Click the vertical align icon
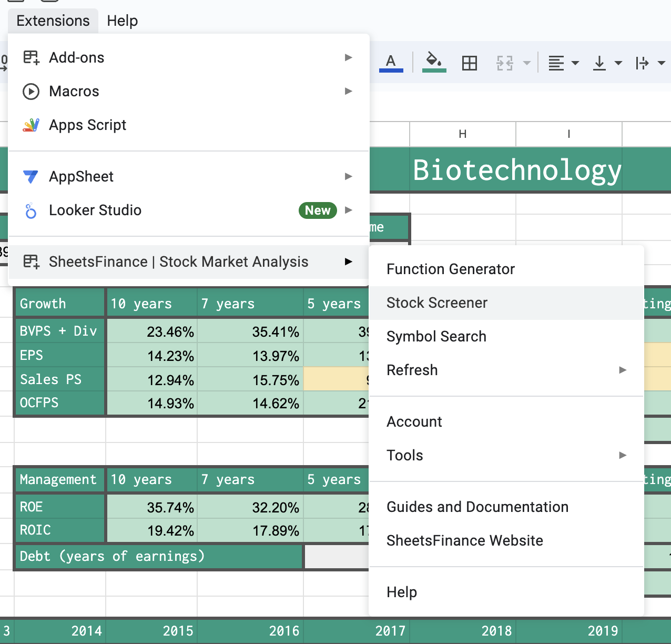 (599, 63)
